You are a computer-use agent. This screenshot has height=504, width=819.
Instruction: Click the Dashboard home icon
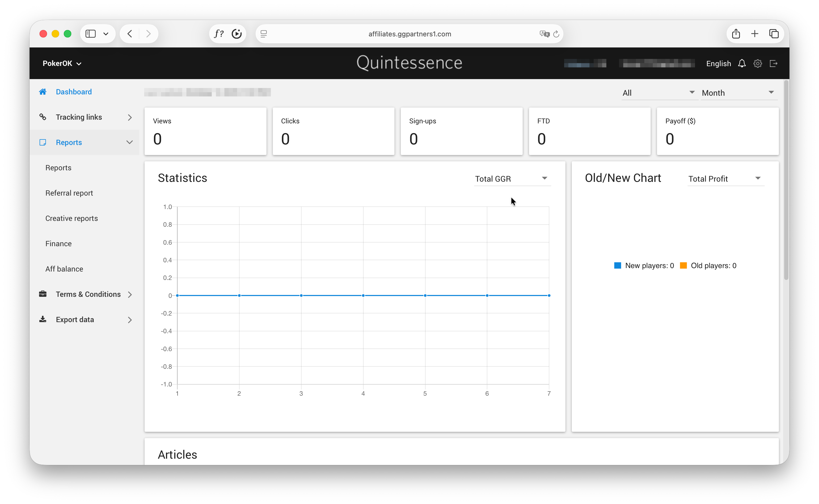43,92
